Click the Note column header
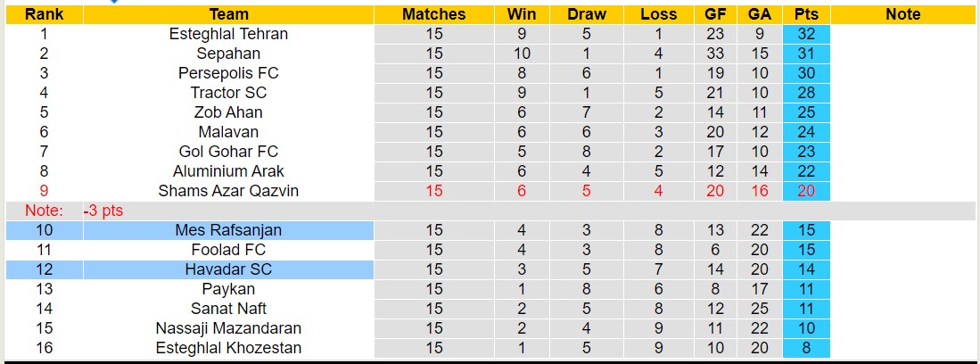This screenshot has width=980, height=364. (902, 14)
